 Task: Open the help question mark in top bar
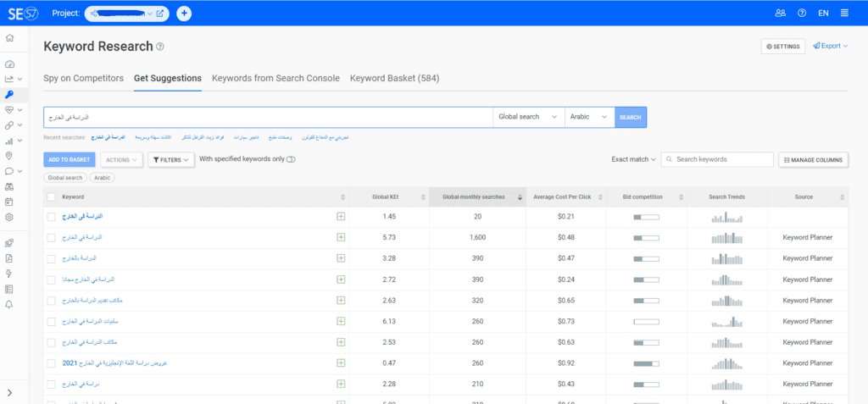click(802, 14)
